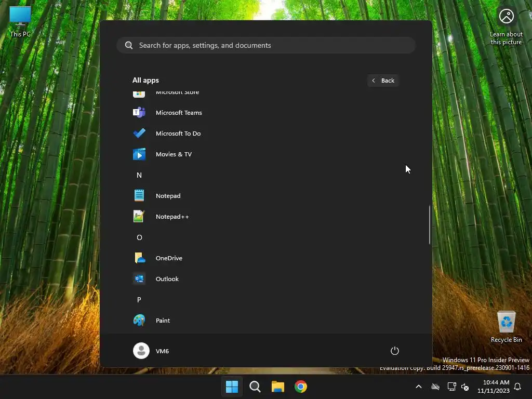Click search magnifier inside search box
532x399 pixels.
[129, 45]
